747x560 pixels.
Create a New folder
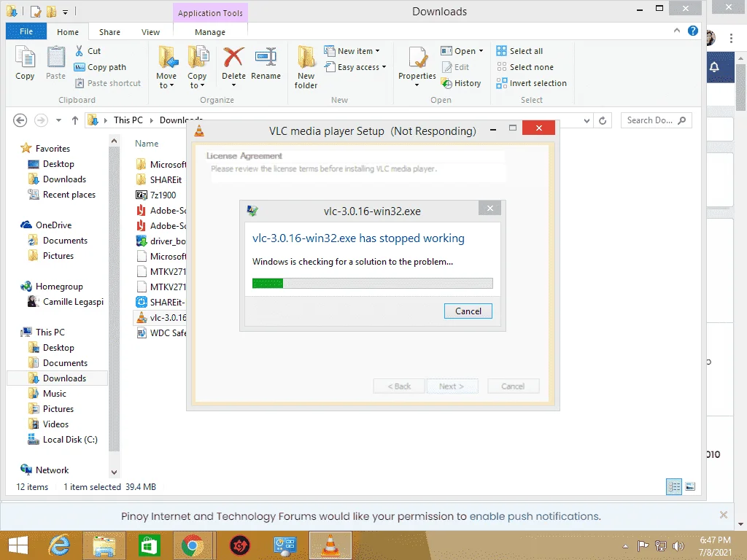point(306,67)
